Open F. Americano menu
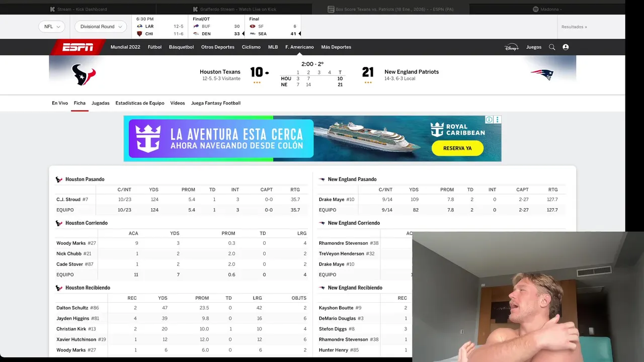 (x=299, y=47)
